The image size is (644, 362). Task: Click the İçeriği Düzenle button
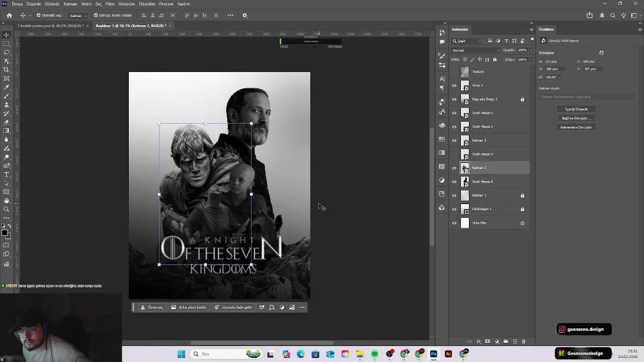577,109
